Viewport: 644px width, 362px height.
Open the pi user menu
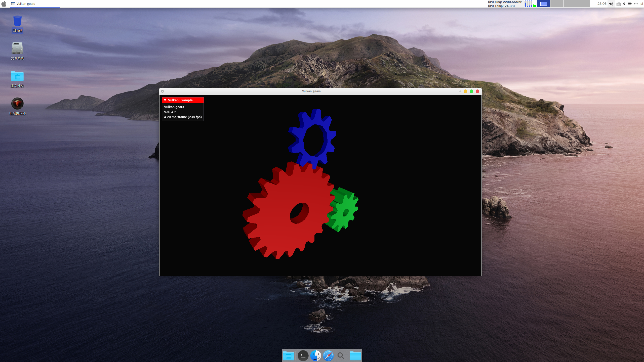642,4
